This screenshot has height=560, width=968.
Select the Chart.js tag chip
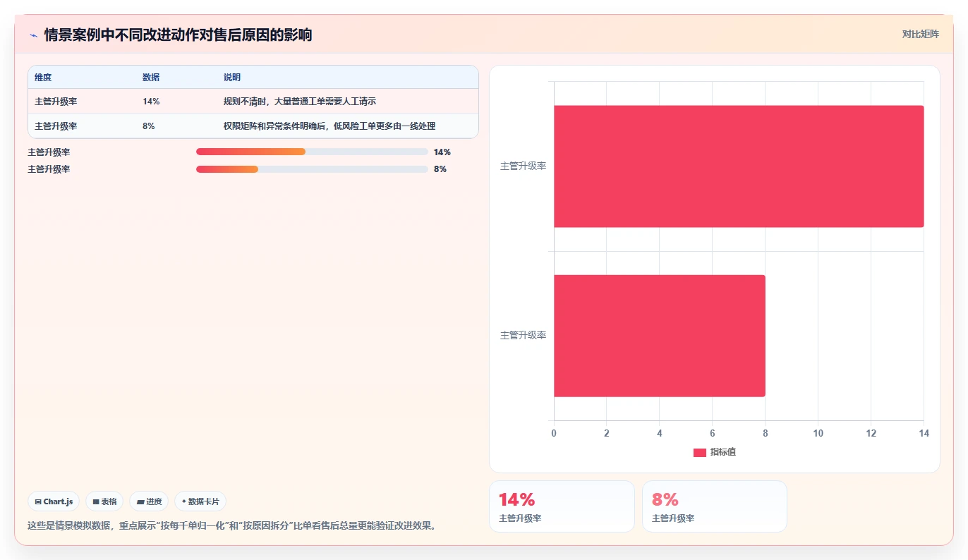point(54,501)
